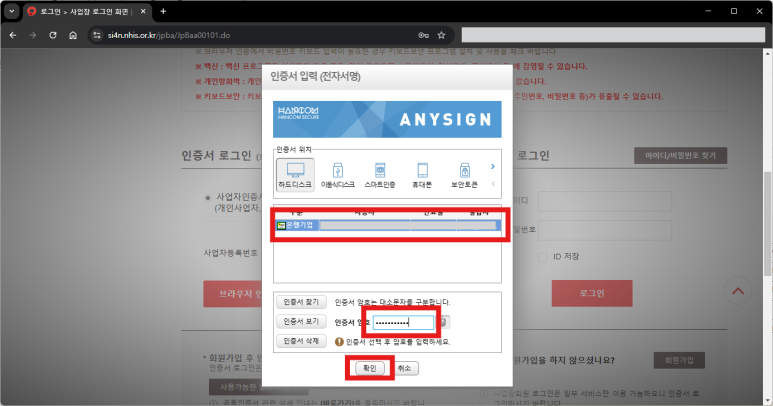Image resolution: width=773 pixels, height=406 pixels.
Task: Choose 스마트인증 as certificate location
Action: [x=380, y=175]
